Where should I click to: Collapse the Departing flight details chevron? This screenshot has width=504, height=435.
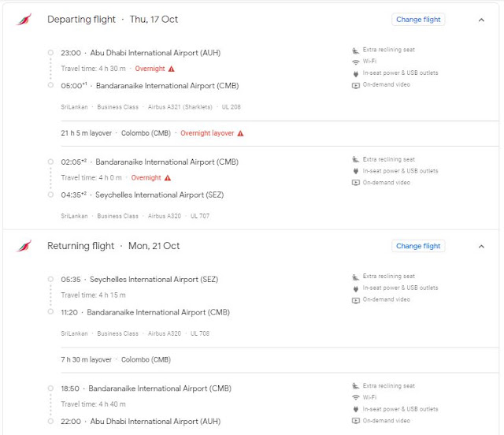click(481, 20)
